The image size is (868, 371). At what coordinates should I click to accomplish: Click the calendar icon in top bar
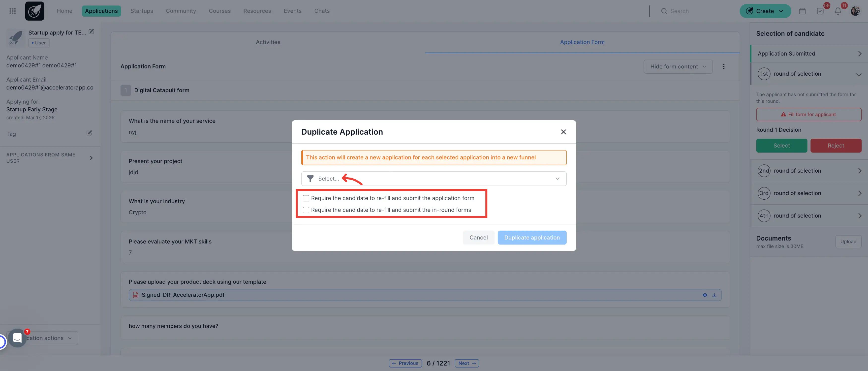coord(802,11)
